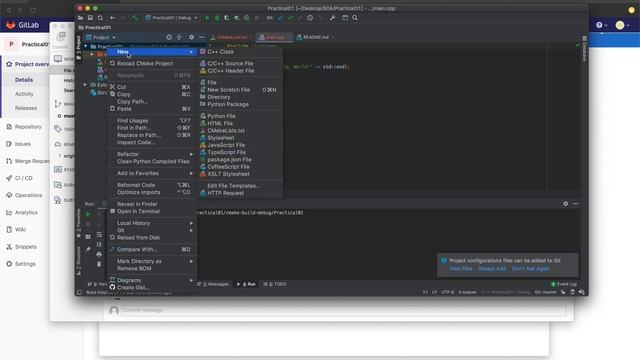Hide the Project panel with minus icon
640x360 pixels.
tap(202, 37)
